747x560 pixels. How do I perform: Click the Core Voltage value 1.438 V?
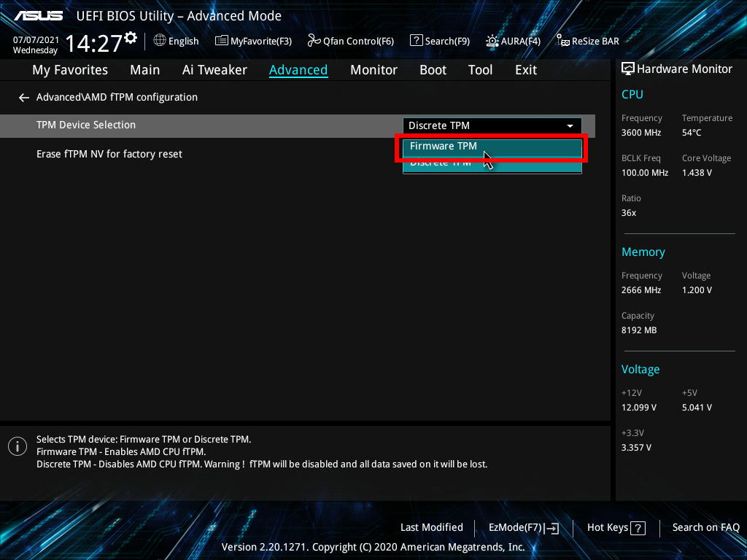tap(697, 173)
